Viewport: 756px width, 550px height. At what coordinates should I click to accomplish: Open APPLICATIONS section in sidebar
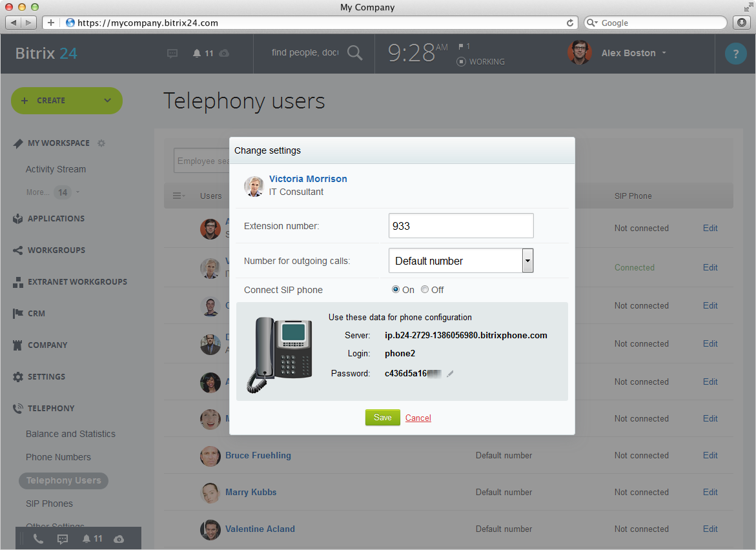56,218
